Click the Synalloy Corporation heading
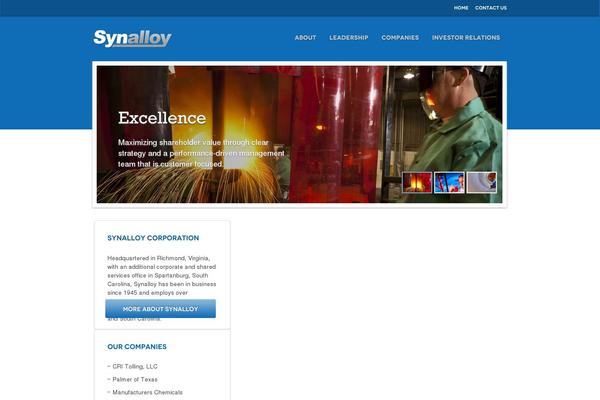This screenshot has height=400, width=600. pos(153,238)
